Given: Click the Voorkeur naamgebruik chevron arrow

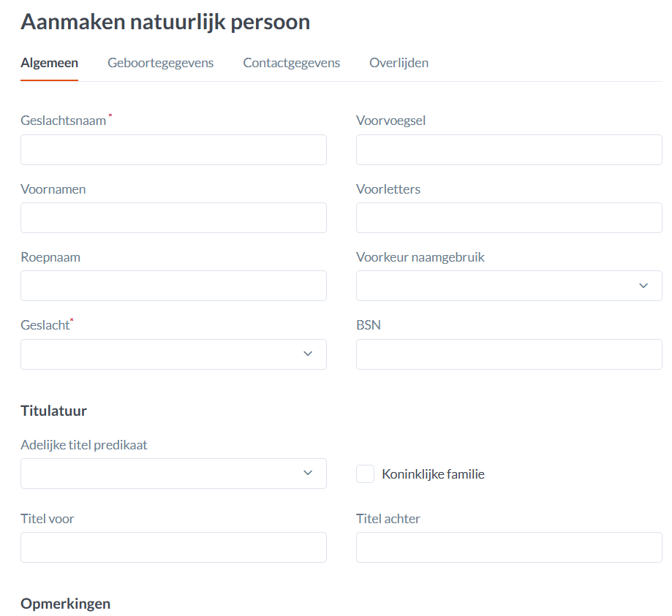Looking at the screenshot, I should coord(643,286).
